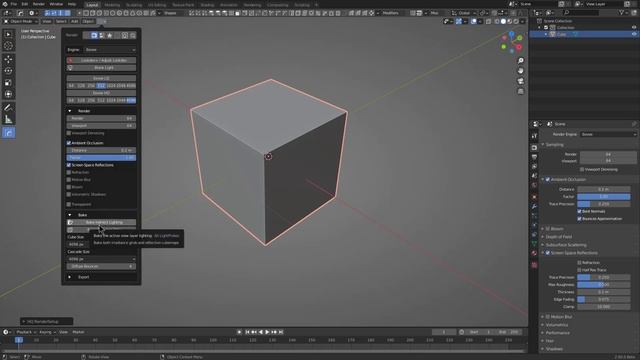Image resolution: width=640 pixels, height=360 pixels.
Task: Select the Scale tool
Action: [8, 82]
